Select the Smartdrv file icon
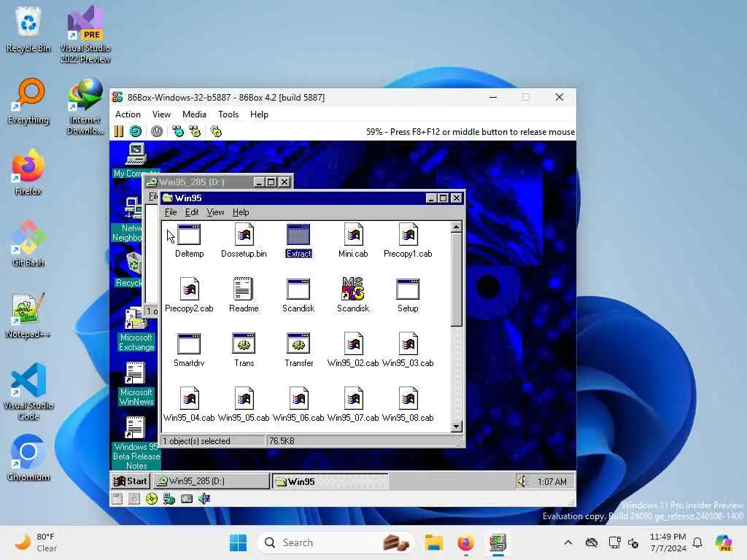Screen dimensions: 747x560 [x=189, y=350]
